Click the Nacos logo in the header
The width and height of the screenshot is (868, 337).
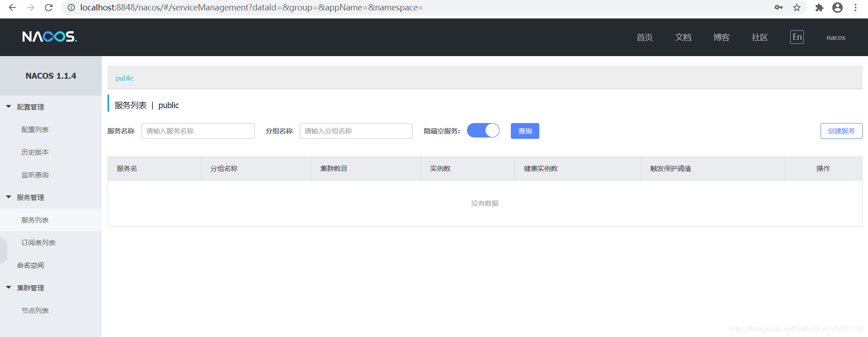tap(50, 37)
